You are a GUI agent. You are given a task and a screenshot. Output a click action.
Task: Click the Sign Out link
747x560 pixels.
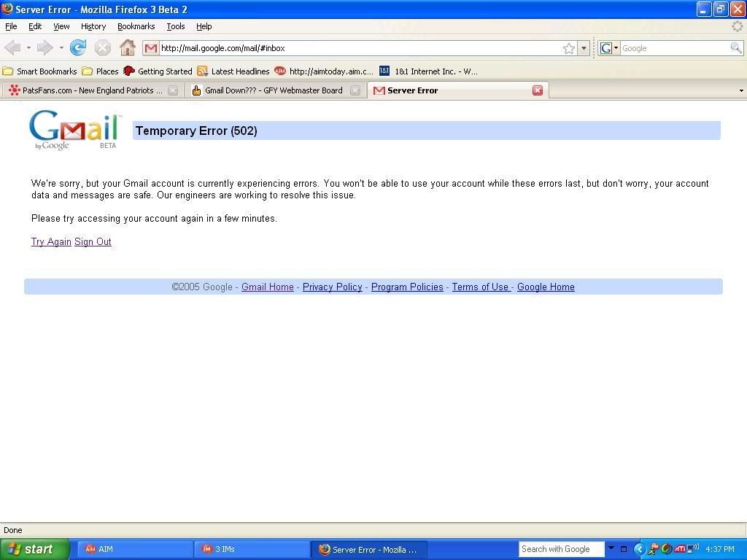point(93,242)
